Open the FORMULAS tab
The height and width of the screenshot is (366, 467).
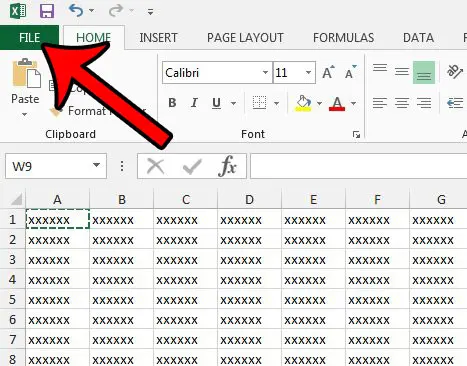pos(343,37)
